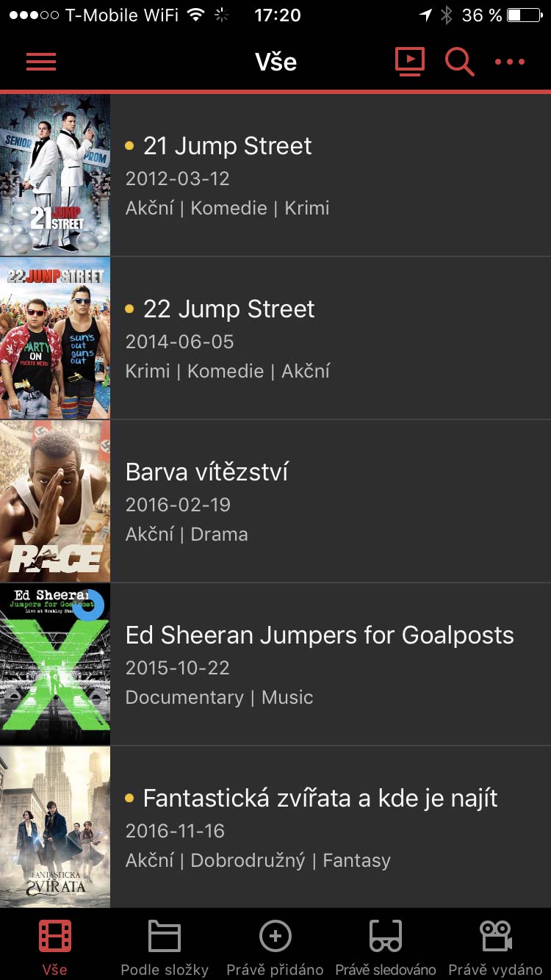
Task: Tap the glasses Právě sledováno icon
Action: (386, 936)
